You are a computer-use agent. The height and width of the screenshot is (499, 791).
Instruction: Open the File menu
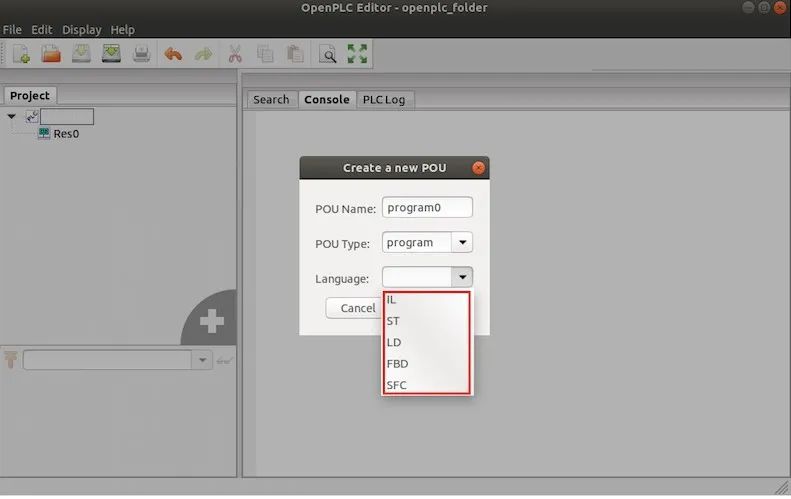[x=12, y=30]
